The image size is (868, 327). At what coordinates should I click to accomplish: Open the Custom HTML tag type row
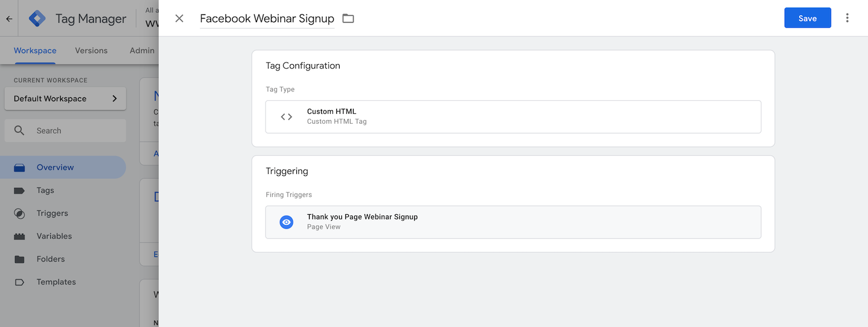coord(513,116)
